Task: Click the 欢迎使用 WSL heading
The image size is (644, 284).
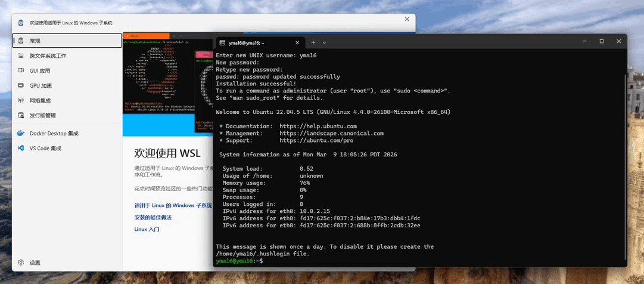Action: pyautogui.click(x=167, y=153)
